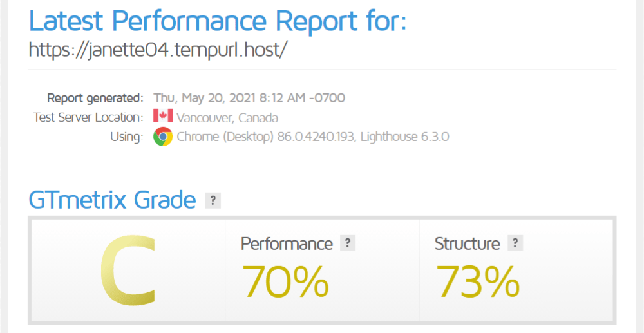Image resolution: width=644 pixels, height=333 pixels.
Task: Click the Chrome browser logo icon
Action: pos(162,137)
